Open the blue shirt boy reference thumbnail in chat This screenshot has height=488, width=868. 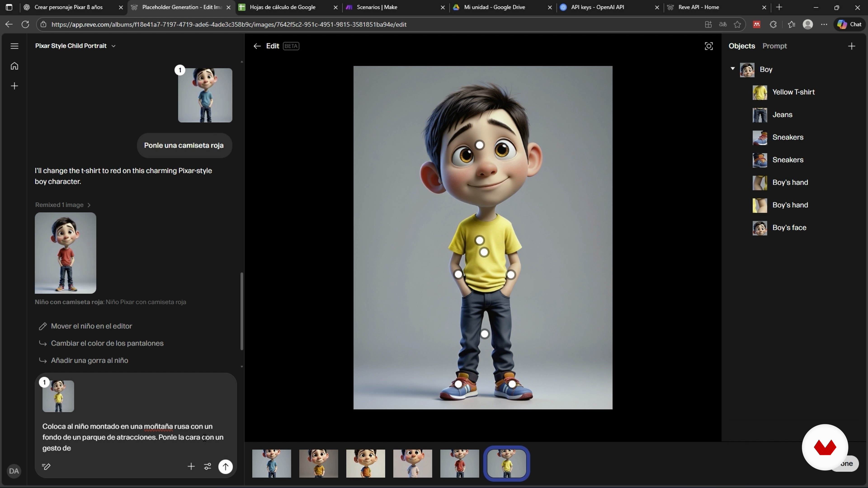point(205,95)
